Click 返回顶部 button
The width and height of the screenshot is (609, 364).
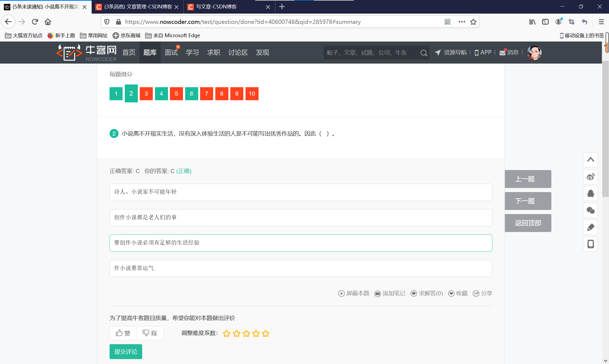coord(528,223)
